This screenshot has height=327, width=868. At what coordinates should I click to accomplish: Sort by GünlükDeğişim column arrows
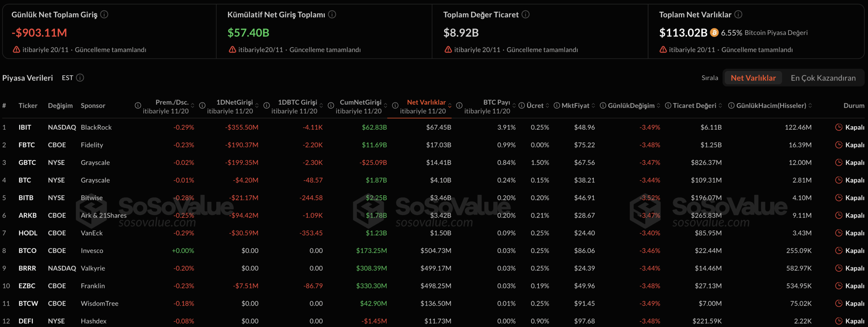658,106
